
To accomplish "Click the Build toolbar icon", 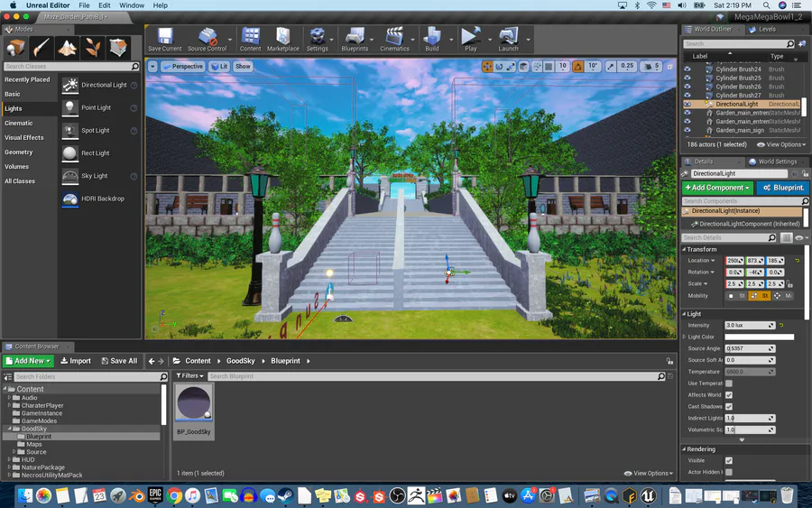I will click(x=432, y=39).
